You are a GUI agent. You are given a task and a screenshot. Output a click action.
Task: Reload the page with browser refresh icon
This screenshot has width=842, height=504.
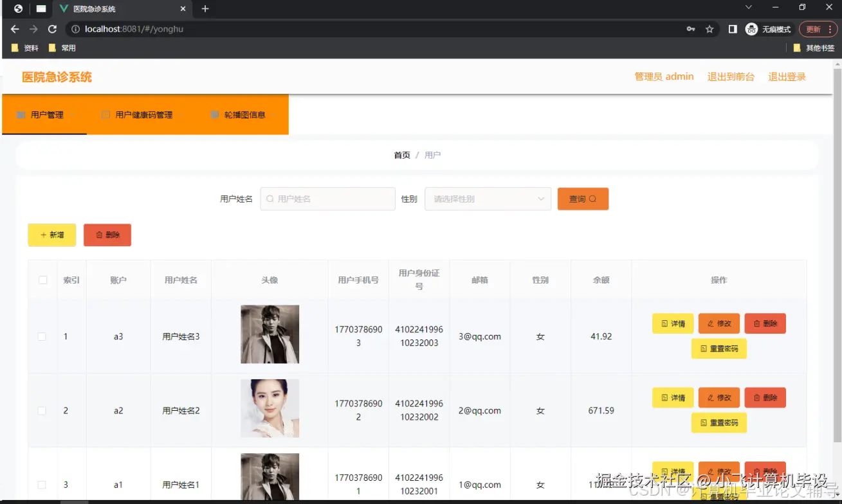coord(53,29)
